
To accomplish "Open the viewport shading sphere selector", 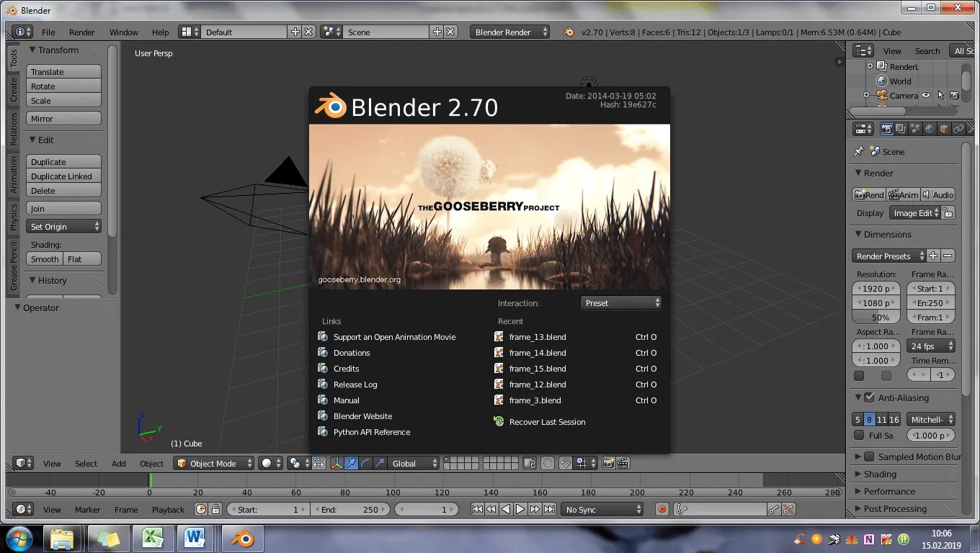I will [x=271, y=463].
